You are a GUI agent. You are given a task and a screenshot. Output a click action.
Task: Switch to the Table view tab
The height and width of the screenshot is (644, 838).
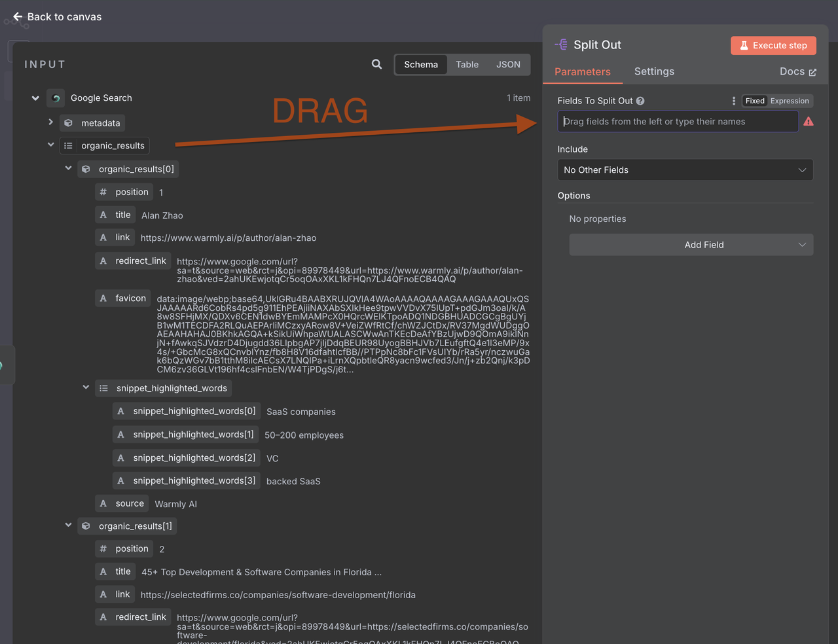coord(467,64)
